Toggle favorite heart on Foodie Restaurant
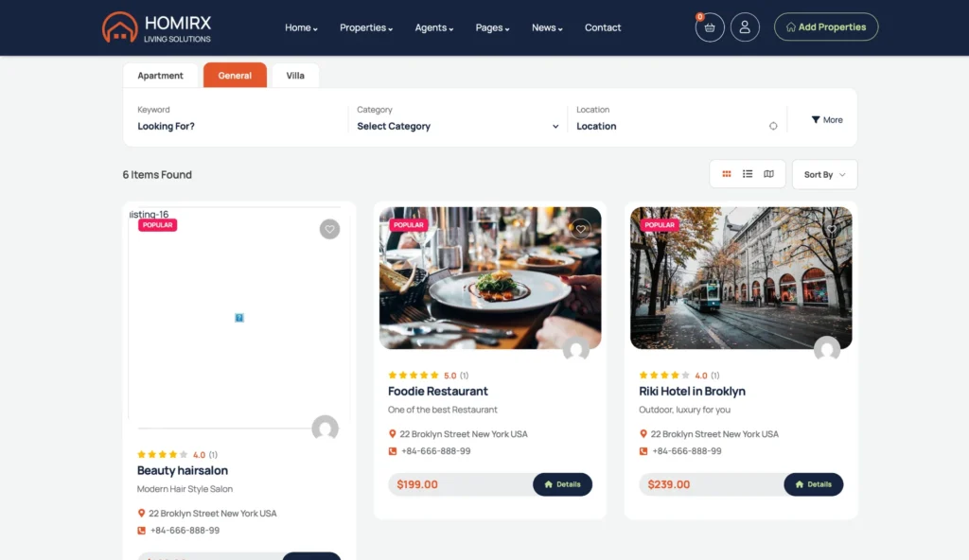Image resolution: width=969 pixels, height=560 pixels. click(581, 229)
